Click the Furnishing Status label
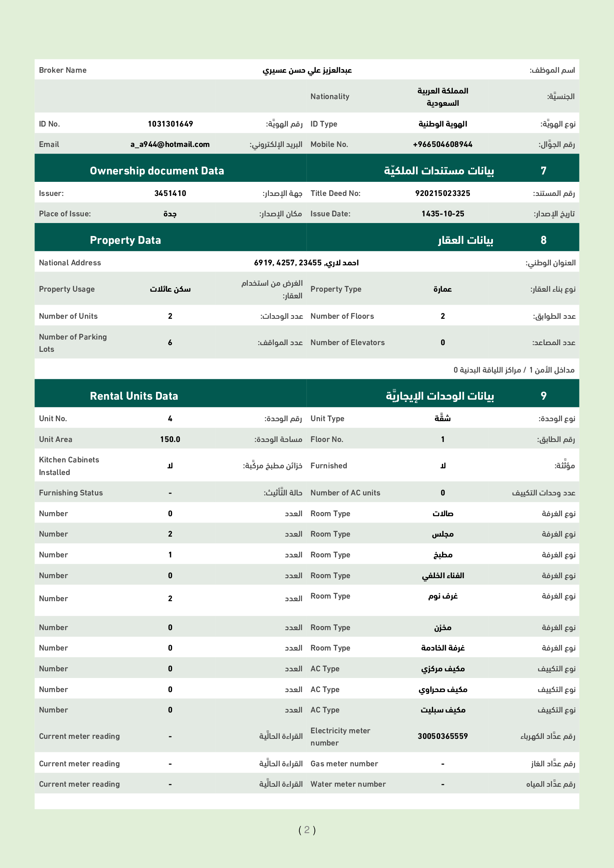The width and height of the screenshot is (614, 868). click(x=71, y=492)
